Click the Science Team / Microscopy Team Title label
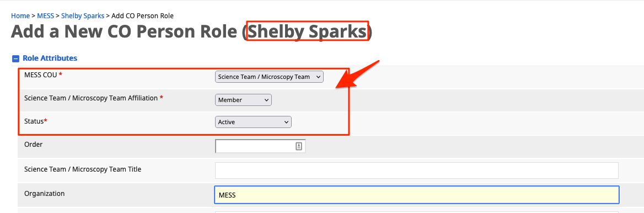 pos(83,169)
